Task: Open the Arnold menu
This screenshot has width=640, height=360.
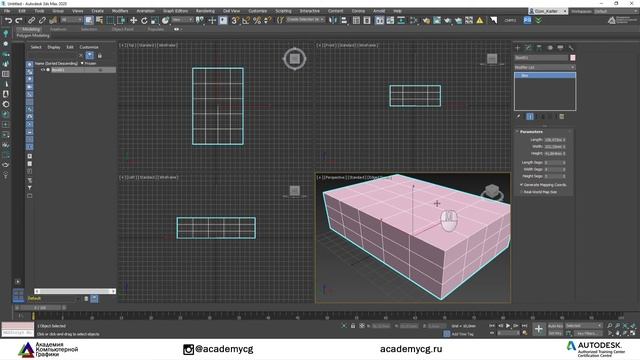Action: click(379, 11)
